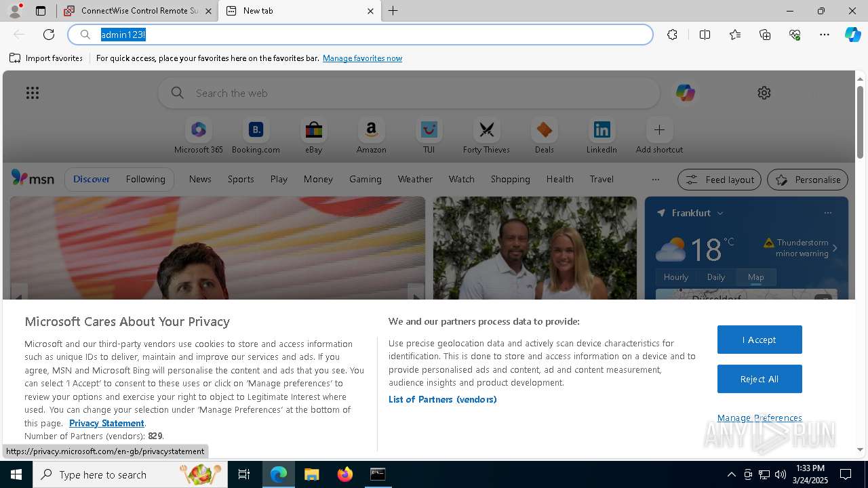
Task: Open the Booking.com shortcut
Action: [x=256, y=136]
